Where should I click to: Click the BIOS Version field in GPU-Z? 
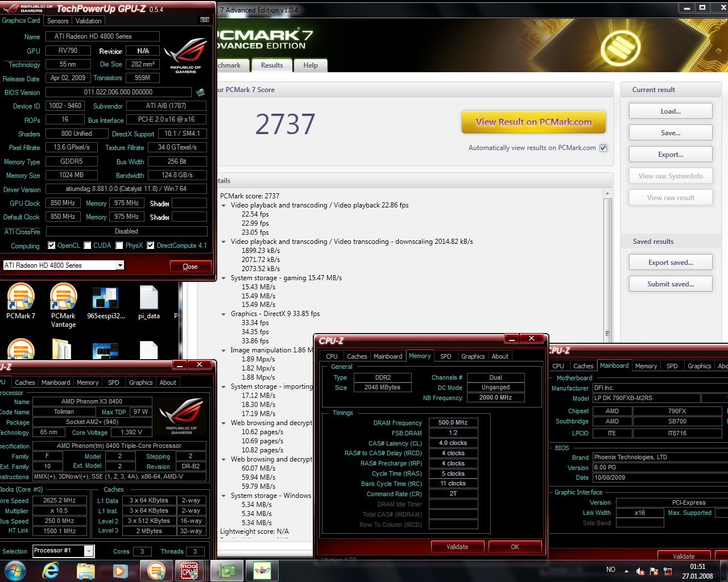[118, 92]
